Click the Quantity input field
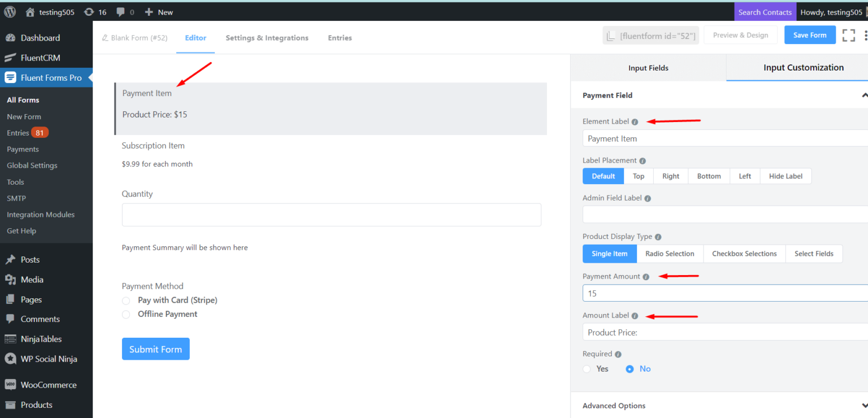This screenshot has width=868, height=418. click(331, 215)
